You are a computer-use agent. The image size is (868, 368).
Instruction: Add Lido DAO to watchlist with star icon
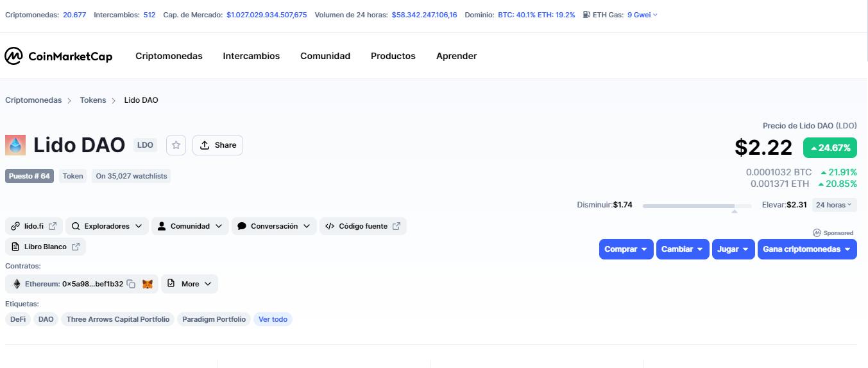176,145
